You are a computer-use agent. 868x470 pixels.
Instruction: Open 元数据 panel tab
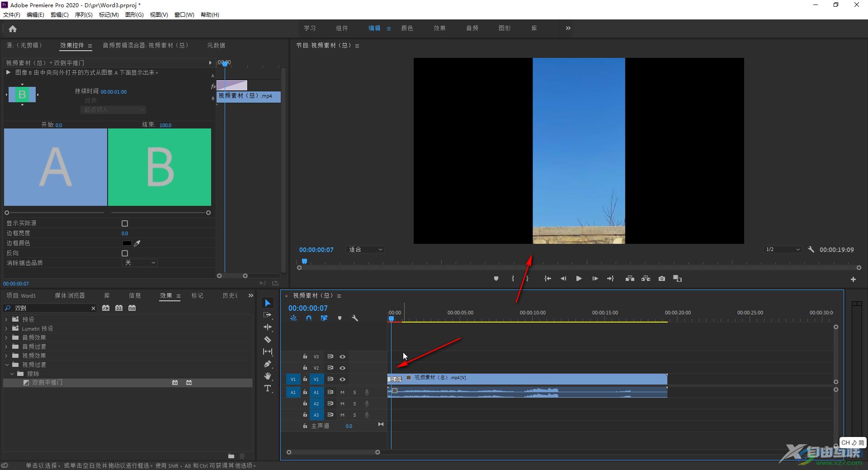(216, 45)
